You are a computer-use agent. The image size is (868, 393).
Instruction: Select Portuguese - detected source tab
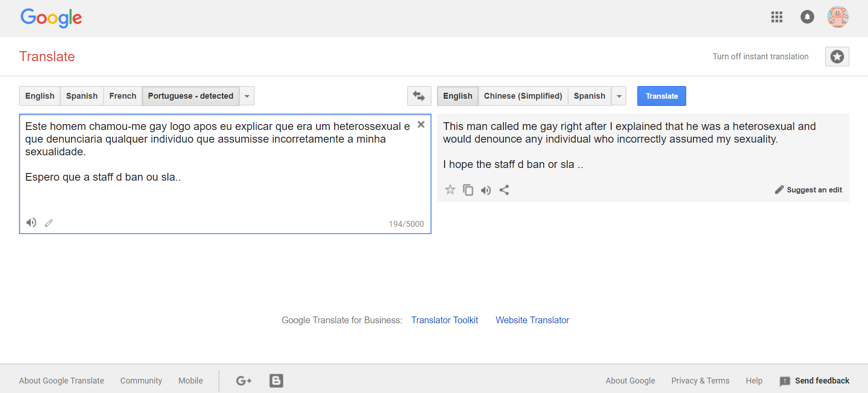coord(190,96)
